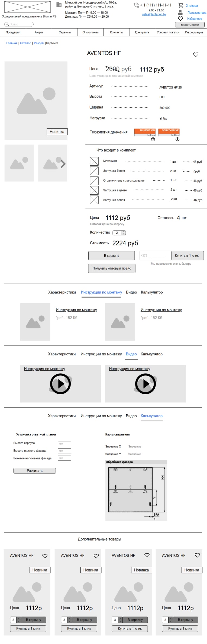Click the SERVO-DRIVE technology badge

pos(169,132)
